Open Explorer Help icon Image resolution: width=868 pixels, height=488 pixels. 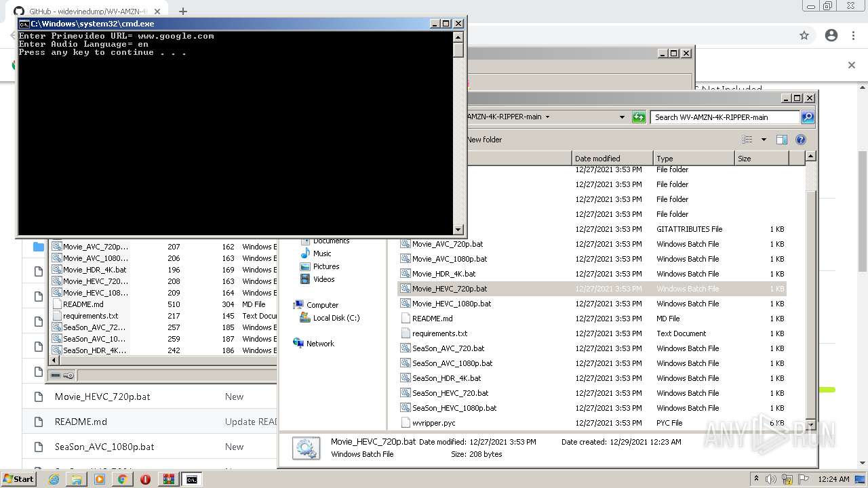tap(801, 140)
